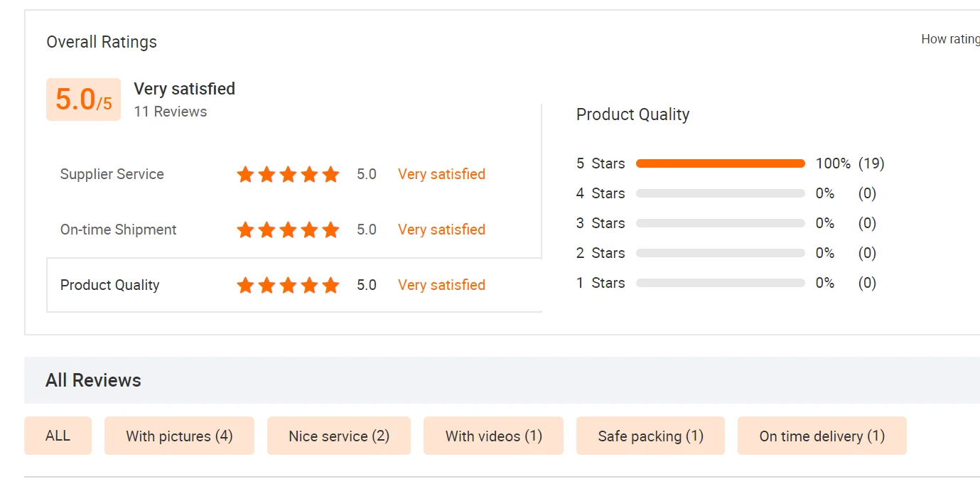Click the Product Quality star icons
980x479 pixels.
[x=288, y=285]
